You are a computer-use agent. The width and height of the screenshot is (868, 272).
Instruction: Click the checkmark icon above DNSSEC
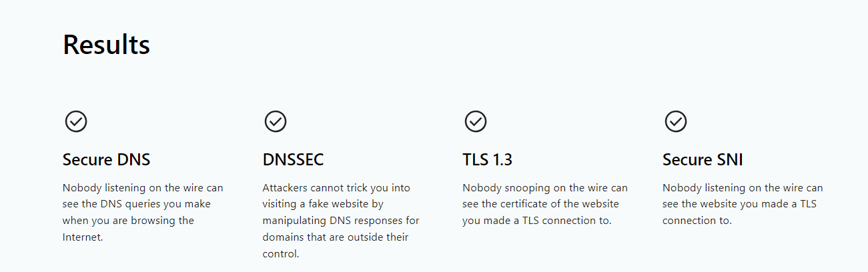[x=276, y=121]
